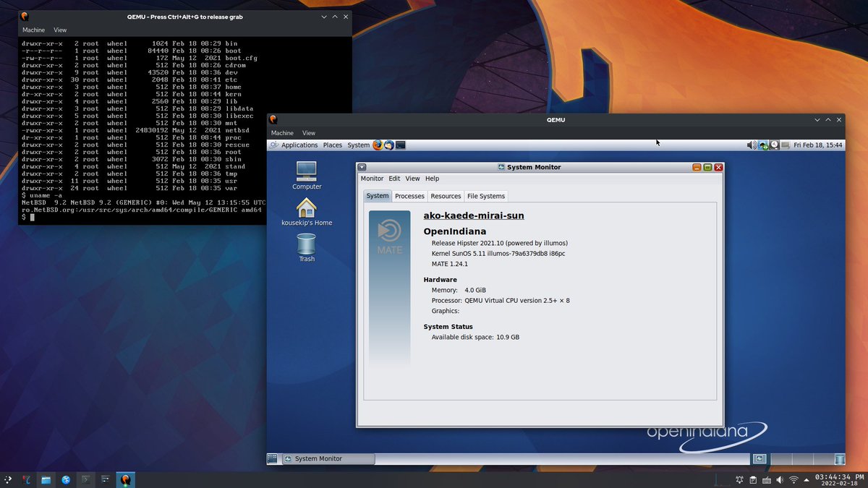
Task: Click the pinned application next to the host launcher
Action: (26, 479)
